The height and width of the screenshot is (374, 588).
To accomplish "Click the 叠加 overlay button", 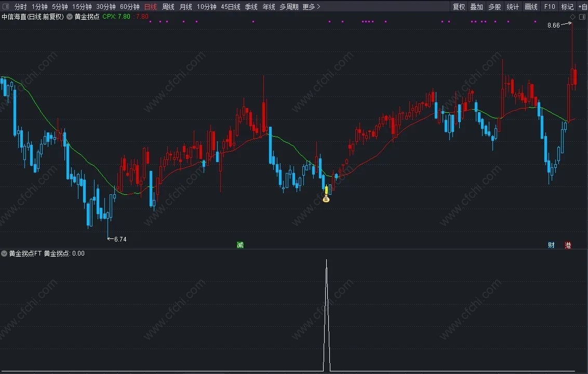I will click(476, 7).
